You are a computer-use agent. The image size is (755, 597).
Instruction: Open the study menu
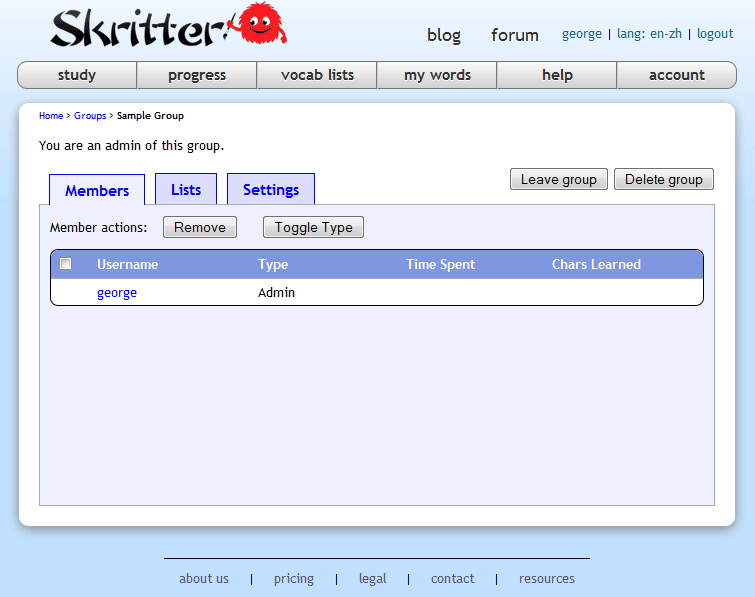tap(77, 75)
